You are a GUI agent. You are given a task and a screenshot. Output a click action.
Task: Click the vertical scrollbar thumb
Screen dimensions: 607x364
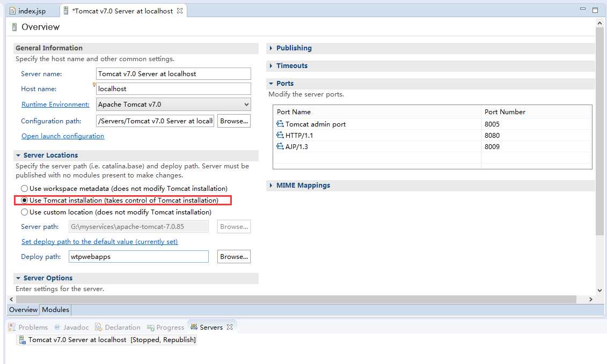(x=599, y=131)
